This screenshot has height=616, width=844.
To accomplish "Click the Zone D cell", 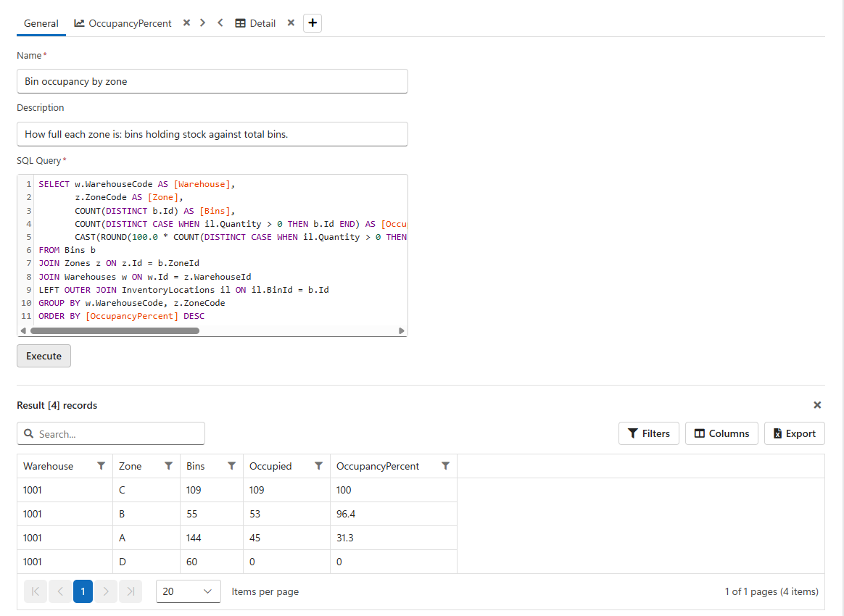I will click(146, 562).
